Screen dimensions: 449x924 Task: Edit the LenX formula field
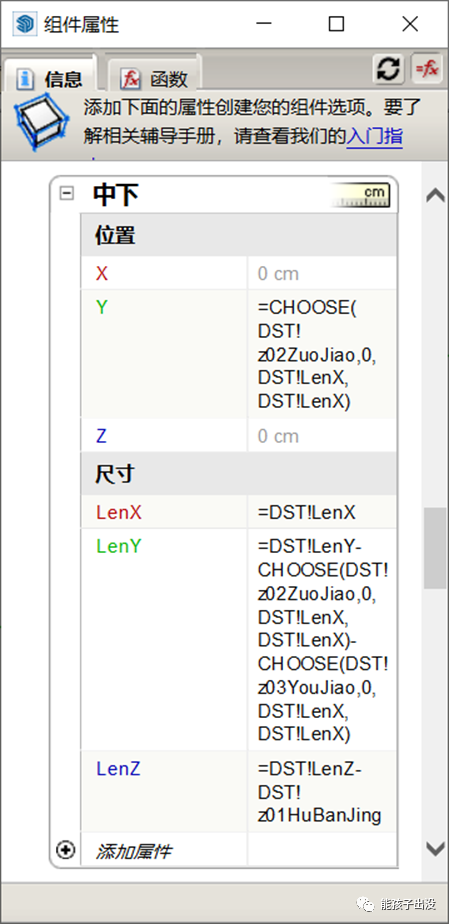[x=322, y=512]
